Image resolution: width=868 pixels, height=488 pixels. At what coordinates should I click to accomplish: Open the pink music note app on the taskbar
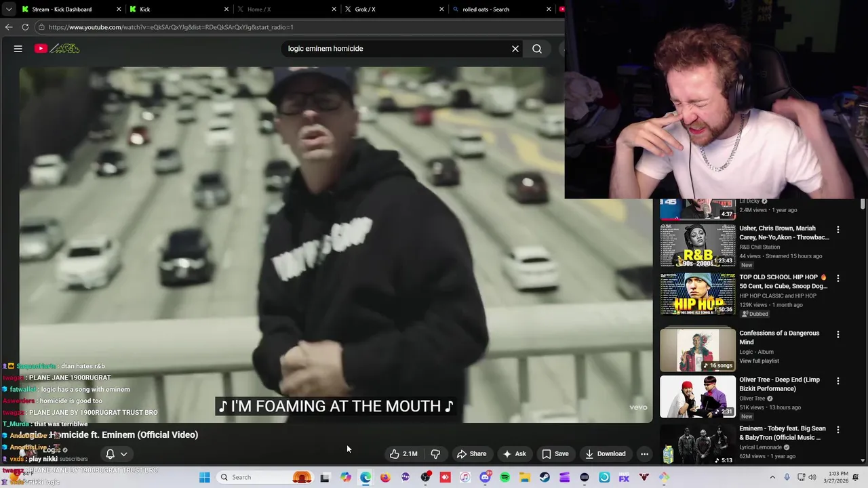(465, 477)
